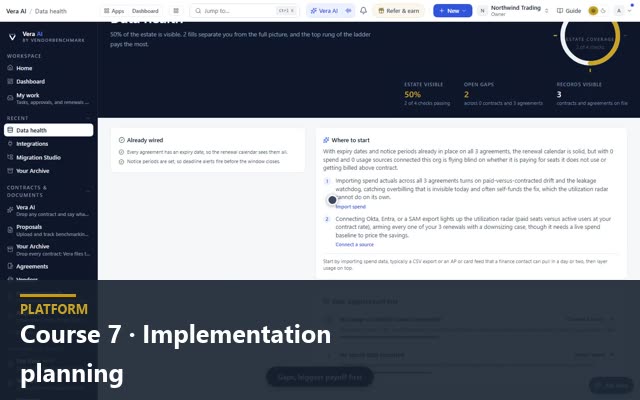
Task: Click the voice waveform icon beside Vera AI
Action: (348, 11)
